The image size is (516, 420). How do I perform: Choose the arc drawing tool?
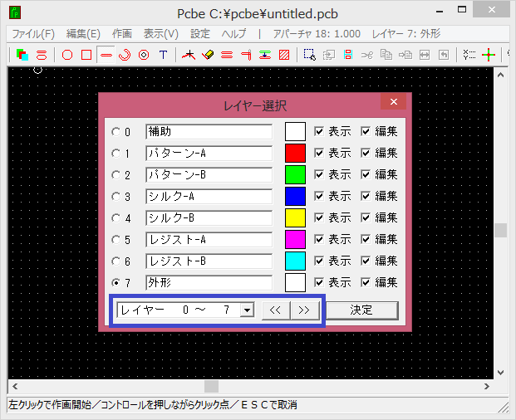125,56
